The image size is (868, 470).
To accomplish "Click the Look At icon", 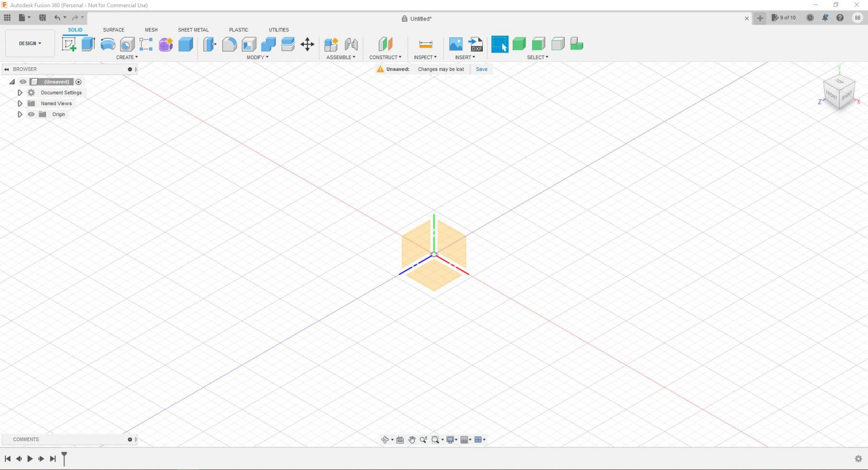I will 400,440.
